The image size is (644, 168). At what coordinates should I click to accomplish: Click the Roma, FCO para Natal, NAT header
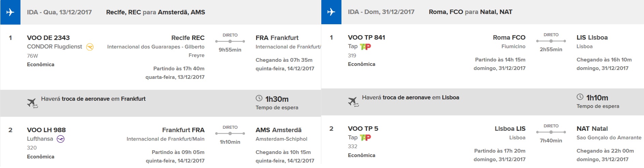pyautogui.click(x=470, y=12)
